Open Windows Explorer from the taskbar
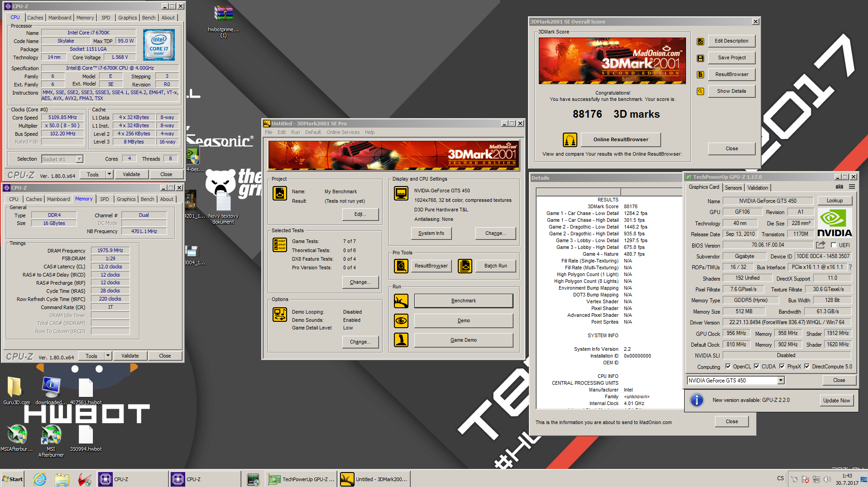The image size is (868, 487). tap(62, 479)
